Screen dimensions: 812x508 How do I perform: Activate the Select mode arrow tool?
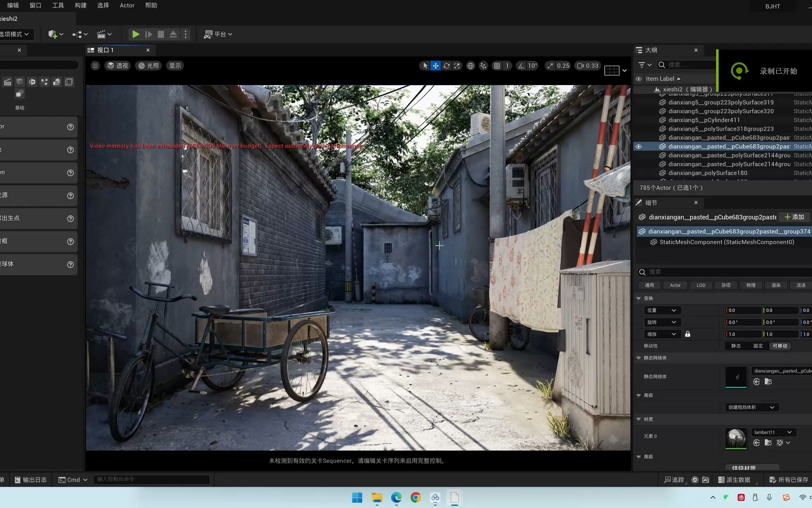pos(425,66)
